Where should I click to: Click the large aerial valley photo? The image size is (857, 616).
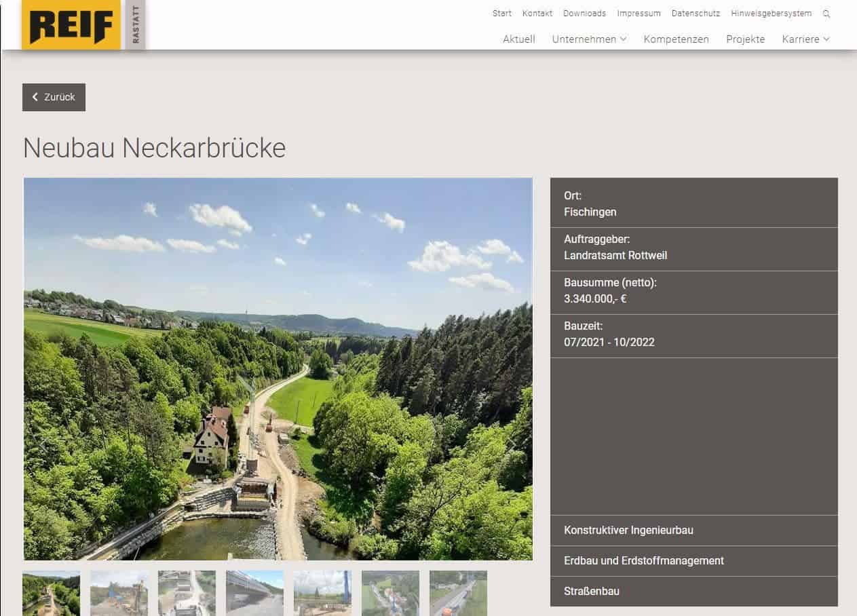[278, 368]
